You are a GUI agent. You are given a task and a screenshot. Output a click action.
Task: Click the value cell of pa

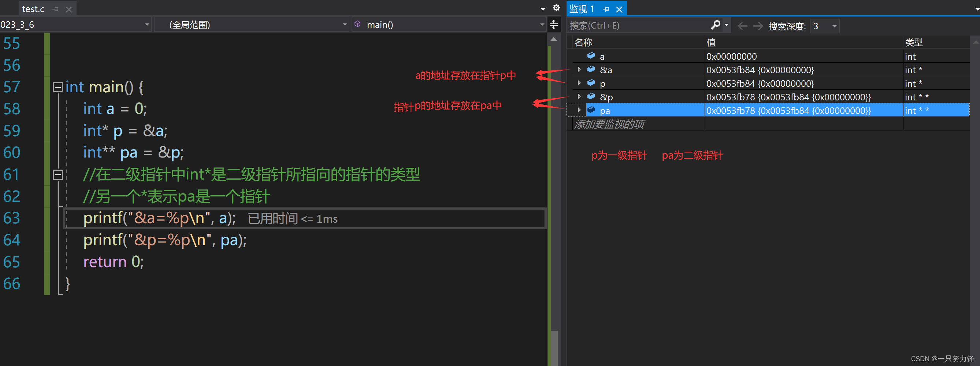pyautogui.click(x=804, y=111)
